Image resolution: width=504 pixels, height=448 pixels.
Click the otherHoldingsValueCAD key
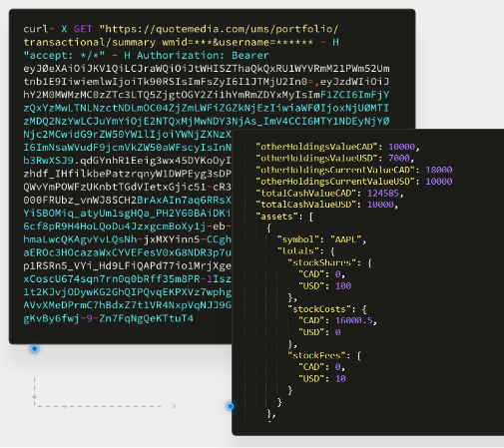point(316,147)
